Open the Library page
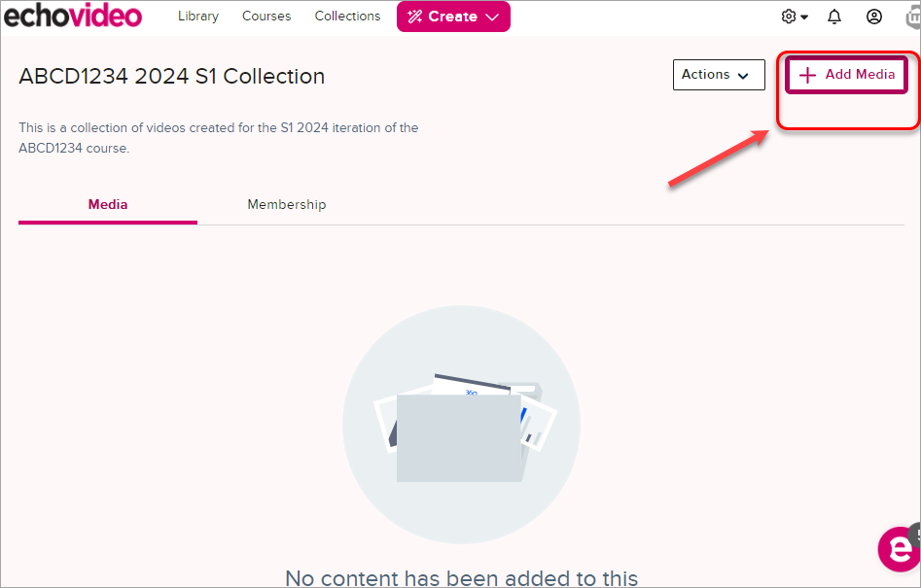921x588 pixels. 198,17
